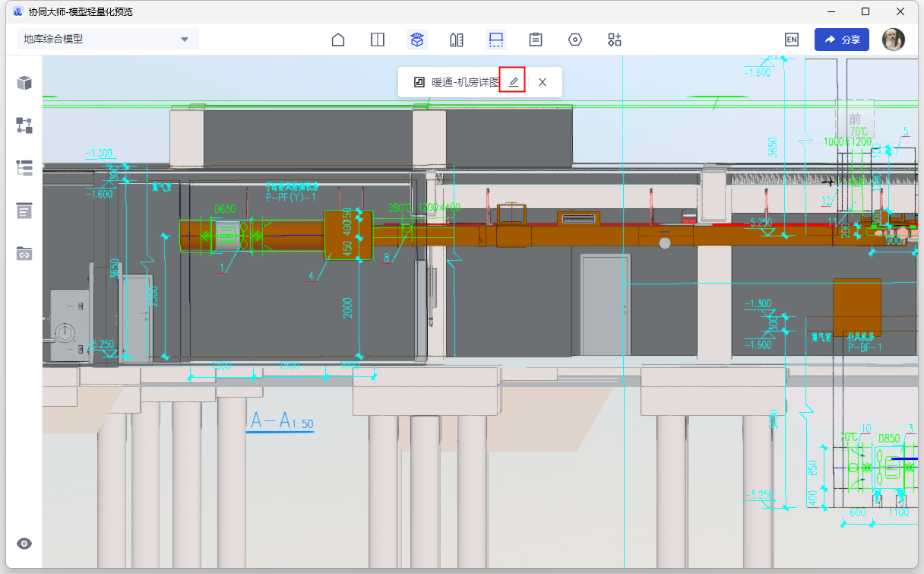
Task: Open the measurement ruler tool
Action: pyautogui.click(x=457, y=40)
